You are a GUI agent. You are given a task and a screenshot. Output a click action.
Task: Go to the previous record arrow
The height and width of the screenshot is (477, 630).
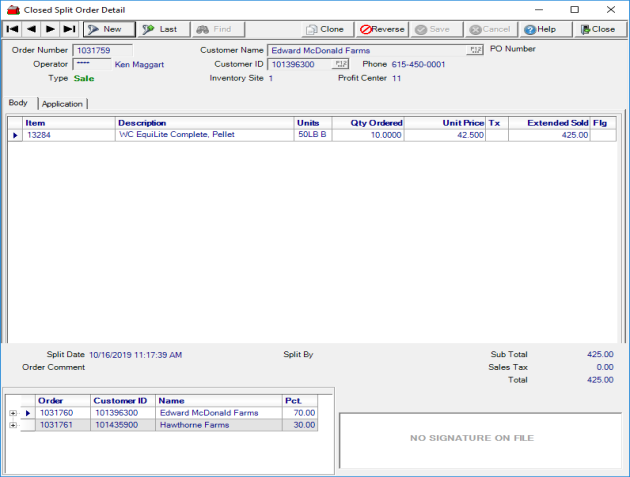(32, 29)
